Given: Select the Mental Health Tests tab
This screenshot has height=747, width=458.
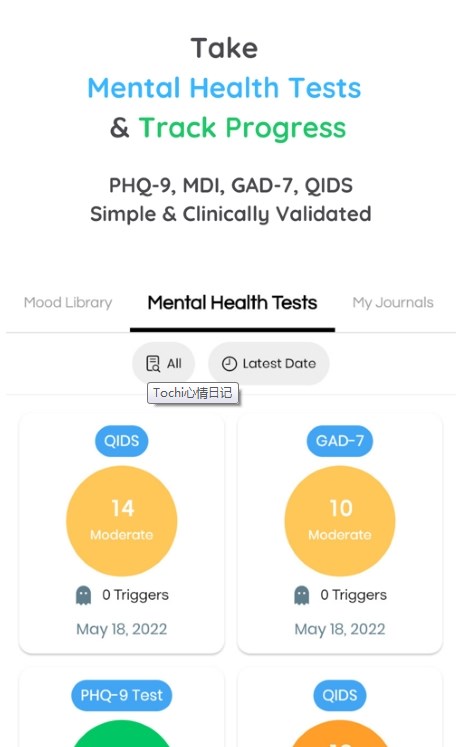Looking at the screenshot, I should point(232,303).
